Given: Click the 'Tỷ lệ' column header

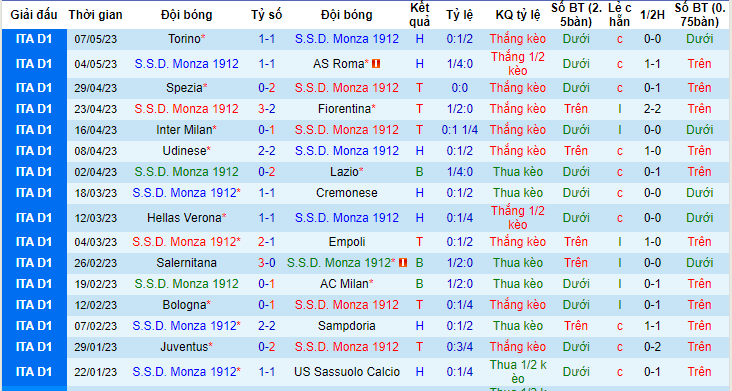Looking at the screenshot, I should 459,15.
